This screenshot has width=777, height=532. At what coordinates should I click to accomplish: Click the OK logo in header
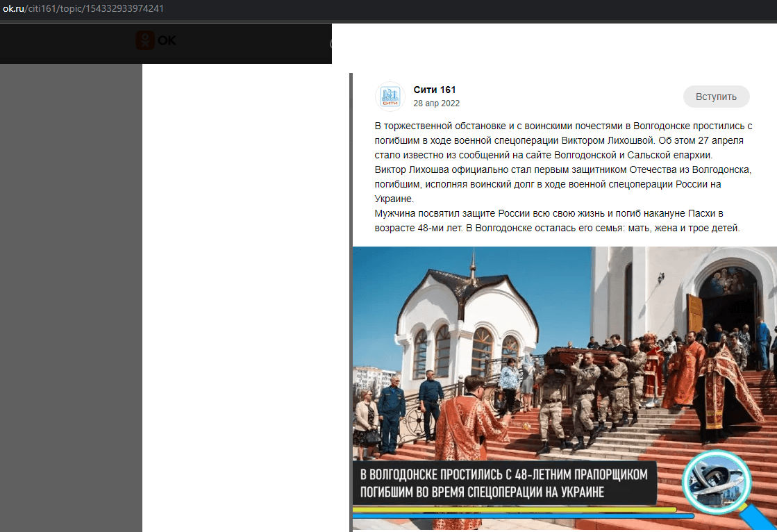(156, 40)
